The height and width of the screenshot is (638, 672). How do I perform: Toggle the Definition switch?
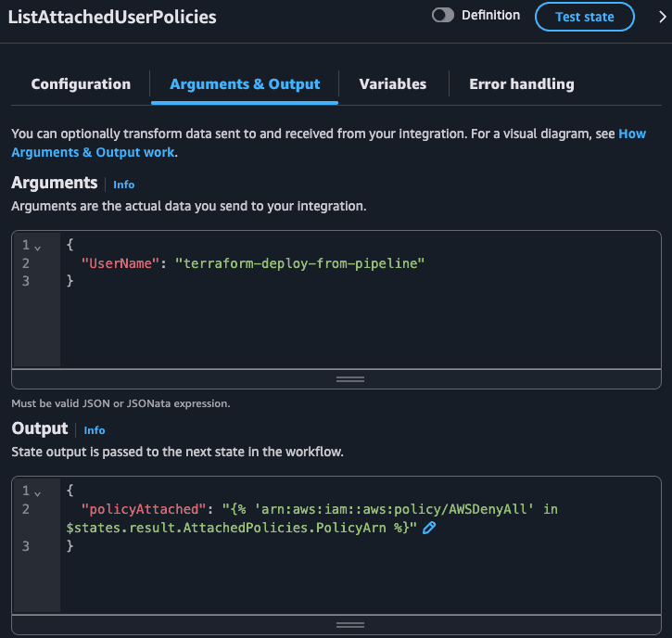(x=443, y=16)
